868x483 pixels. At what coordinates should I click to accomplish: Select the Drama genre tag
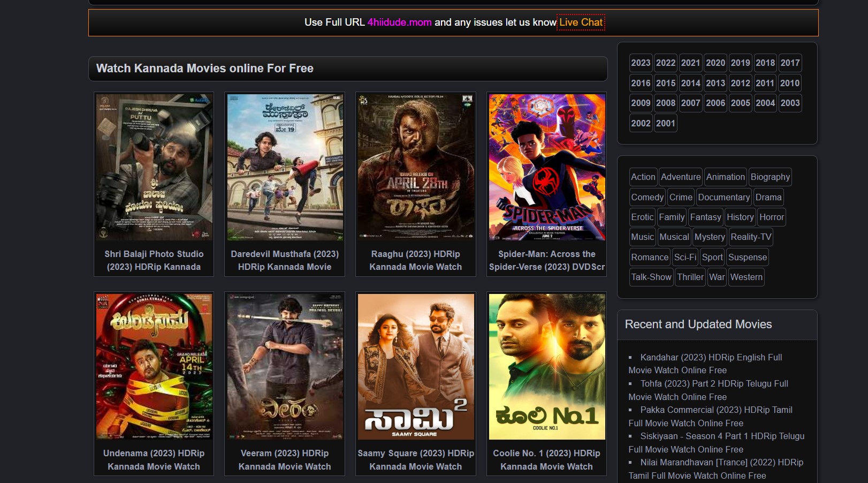pos(768,197)
